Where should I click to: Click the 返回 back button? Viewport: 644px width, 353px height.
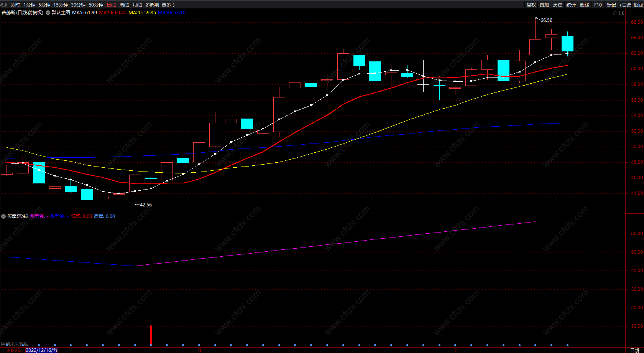[638, 5]
